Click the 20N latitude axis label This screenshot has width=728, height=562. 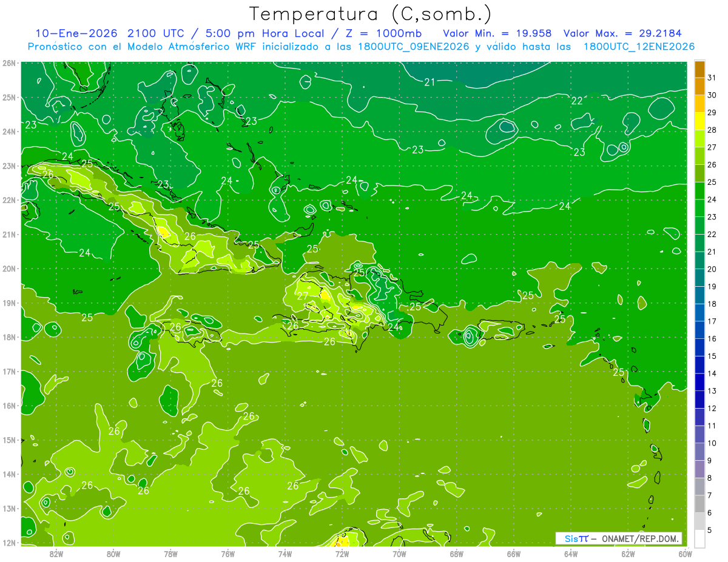10,269
